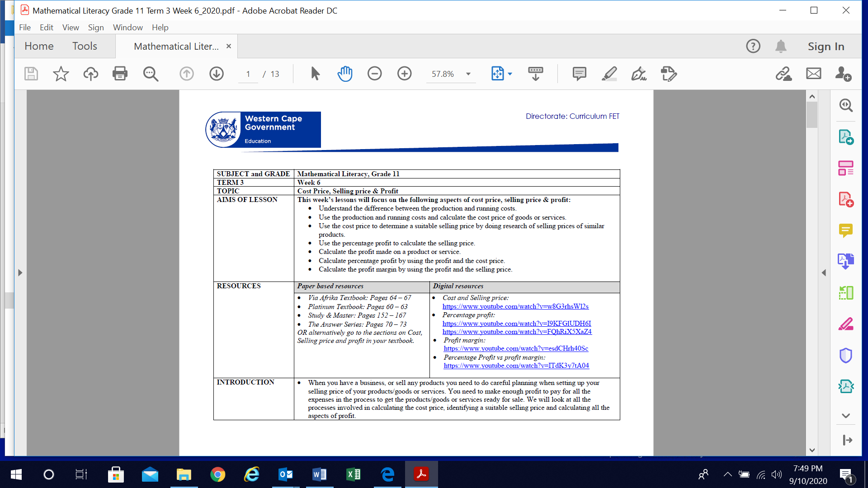Screen dimensions: 868x488
Task: Collapse the right tools pane arrow
Action: click(824, 272)
